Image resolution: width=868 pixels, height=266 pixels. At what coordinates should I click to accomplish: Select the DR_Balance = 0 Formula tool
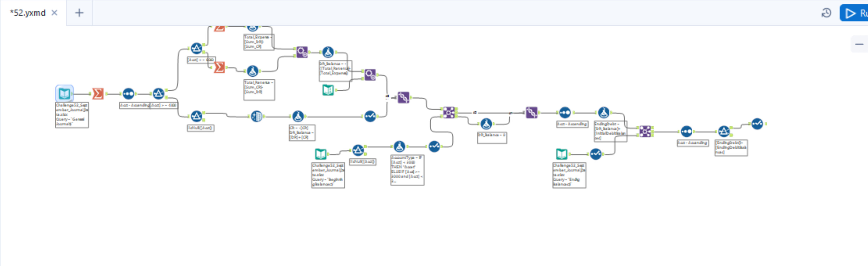(x=486, y=124)
